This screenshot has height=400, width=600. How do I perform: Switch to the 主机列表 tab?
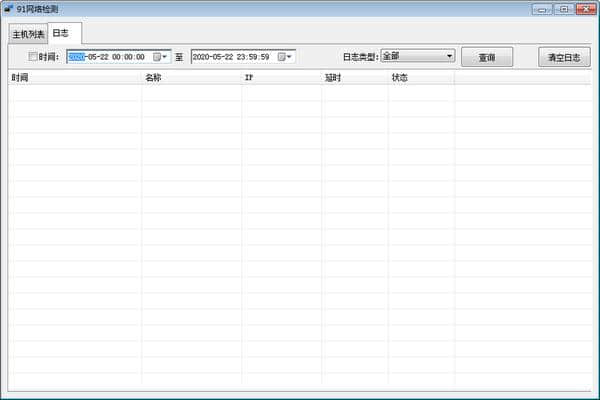(28, 34)
